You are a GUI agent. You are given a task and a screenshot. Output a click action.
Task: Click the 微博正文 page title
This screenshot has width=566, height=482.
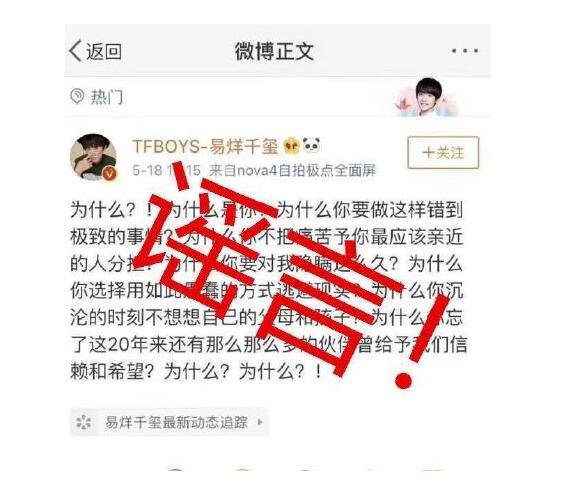pyautogui.click(x=274, y=51)
